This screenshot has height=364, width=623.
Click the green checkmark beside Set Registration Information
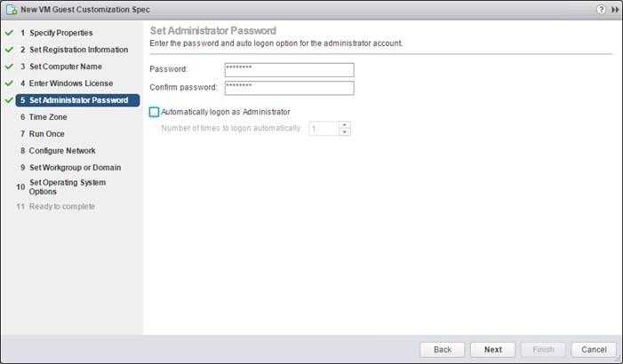tap(9, 50)
